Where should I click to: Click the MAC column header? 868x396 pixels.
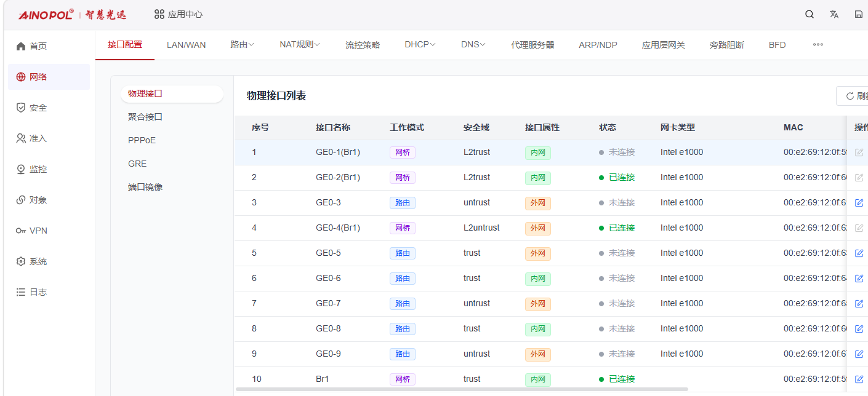(x=794, y=127)
